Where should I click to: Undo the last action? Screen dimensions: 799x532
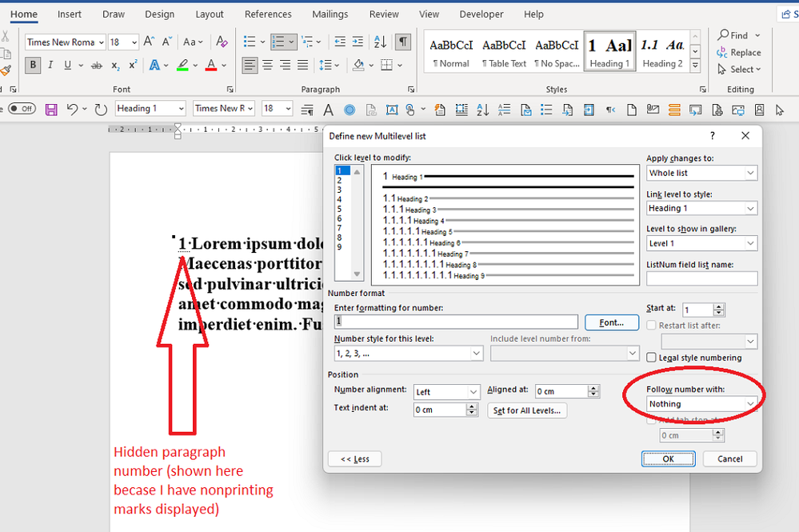[72, 109]
